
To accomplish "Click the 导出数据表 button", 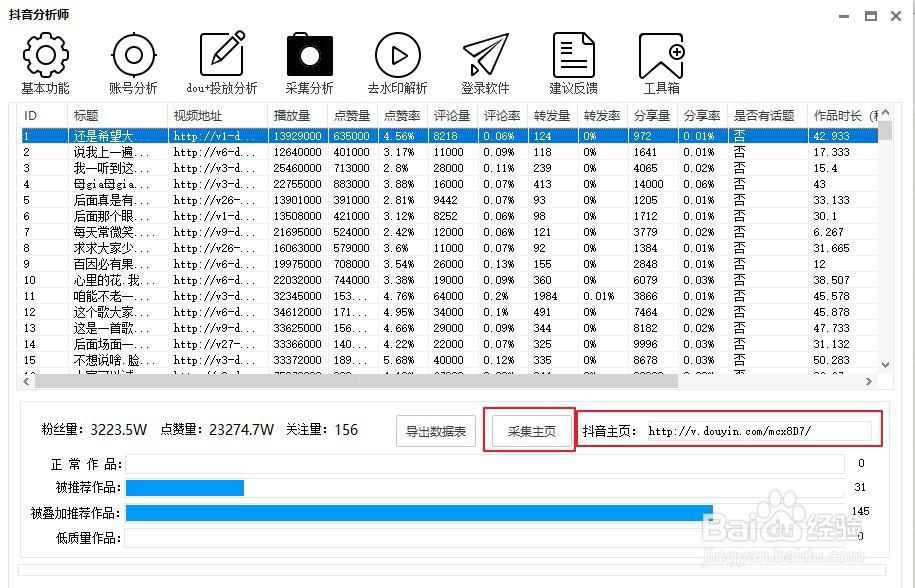I will 436,431.
